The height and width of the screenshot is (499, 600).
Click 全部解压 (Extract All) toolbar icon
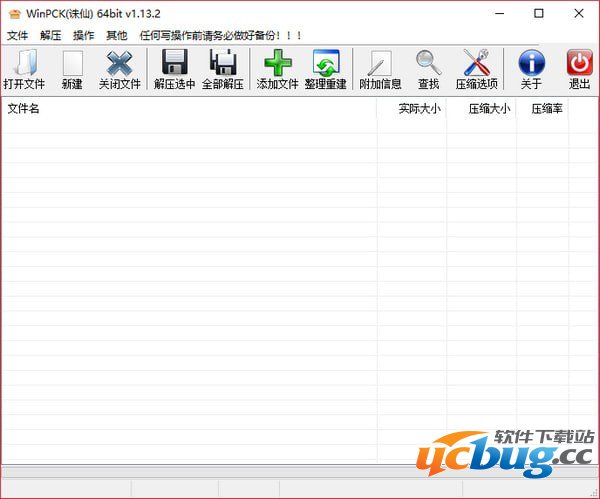click(222, 64)
